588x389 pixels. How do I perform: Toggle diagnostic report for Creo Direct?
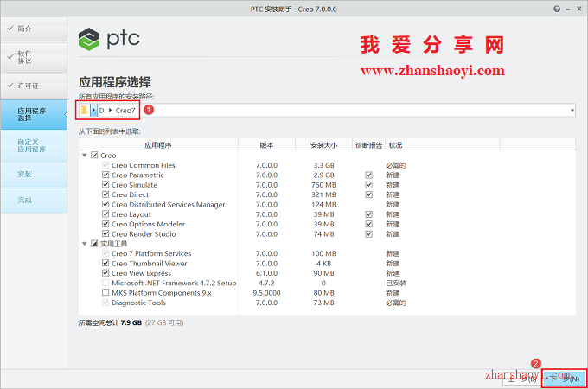tap(369, 194)
